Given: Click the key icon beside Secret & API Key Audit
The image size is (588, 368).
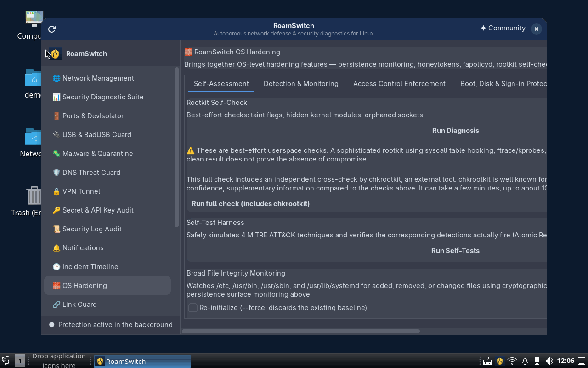Looking at the screenshot, I should (x=57, y=210).
